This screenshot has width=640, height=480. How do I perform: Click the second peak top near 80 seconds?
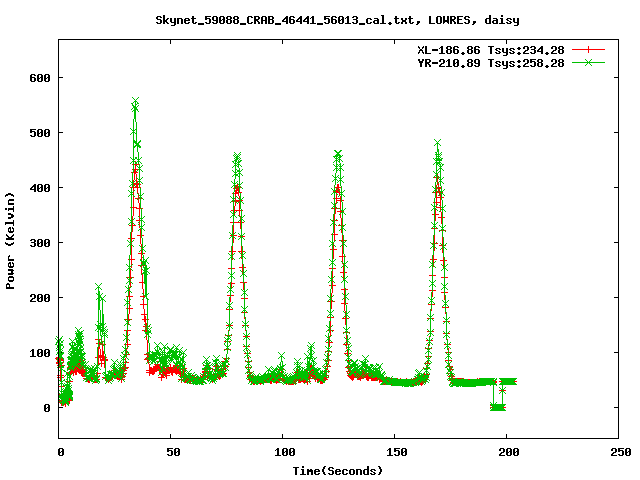[237, 157]
